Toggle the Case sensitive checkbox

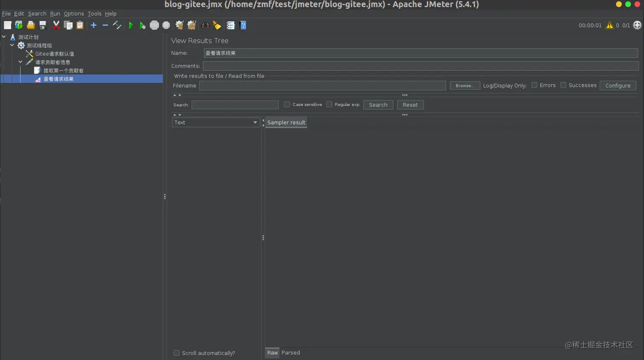coord(287,104)
